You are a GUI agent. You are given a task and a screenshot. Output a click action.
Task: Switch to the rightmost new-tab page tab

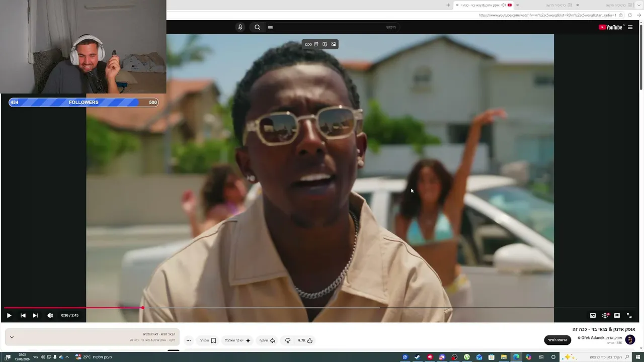coord(606,5)
